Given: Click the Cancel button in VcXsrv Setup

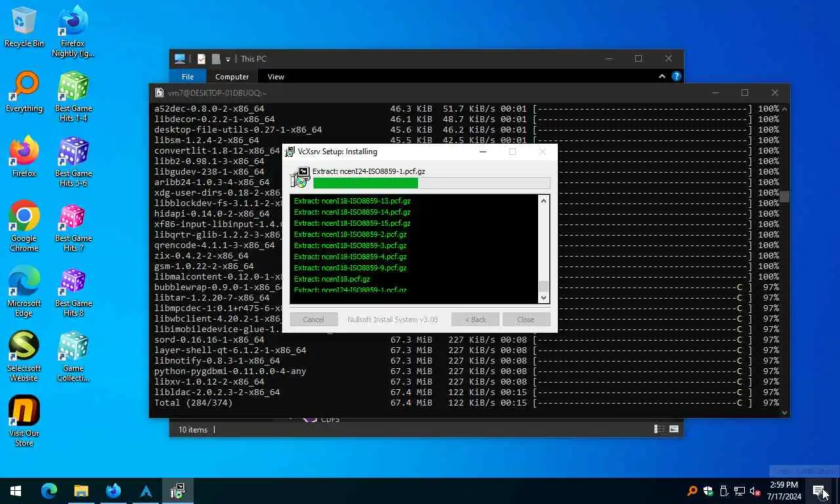Looking at the screenshot, I should 313,320.
